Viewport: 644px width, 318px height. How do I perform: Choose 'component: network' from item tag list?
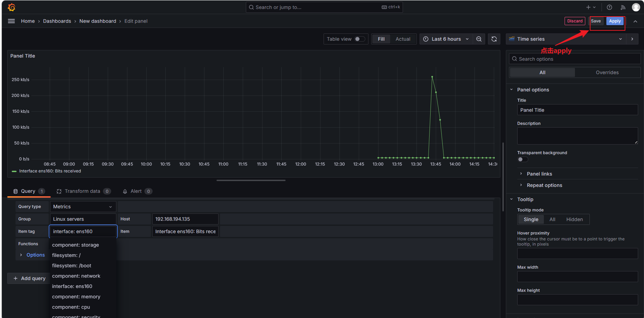[76, 276]
